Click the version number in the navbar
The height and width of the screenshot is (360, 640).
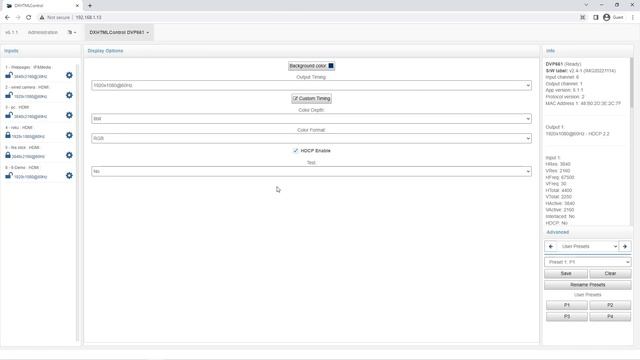(x=11, y=32)
